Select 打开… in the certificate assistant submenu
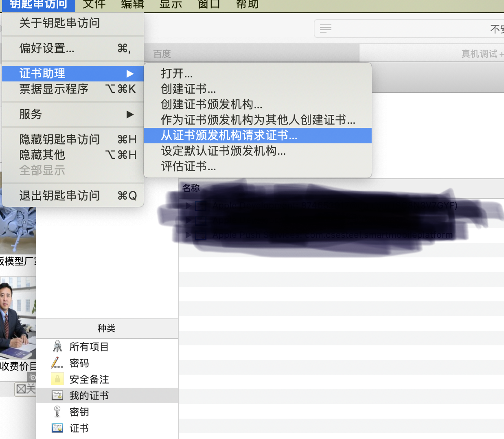The image size is (504, 439). click(x=258, y=74)
